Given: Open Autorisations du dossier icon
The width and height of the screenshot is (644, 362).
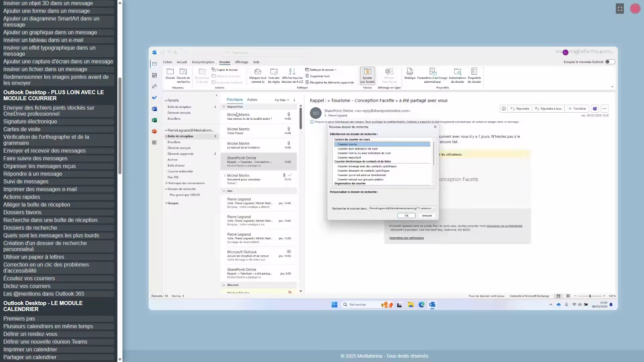Looking at the screenshot, I should pos(458,76).
